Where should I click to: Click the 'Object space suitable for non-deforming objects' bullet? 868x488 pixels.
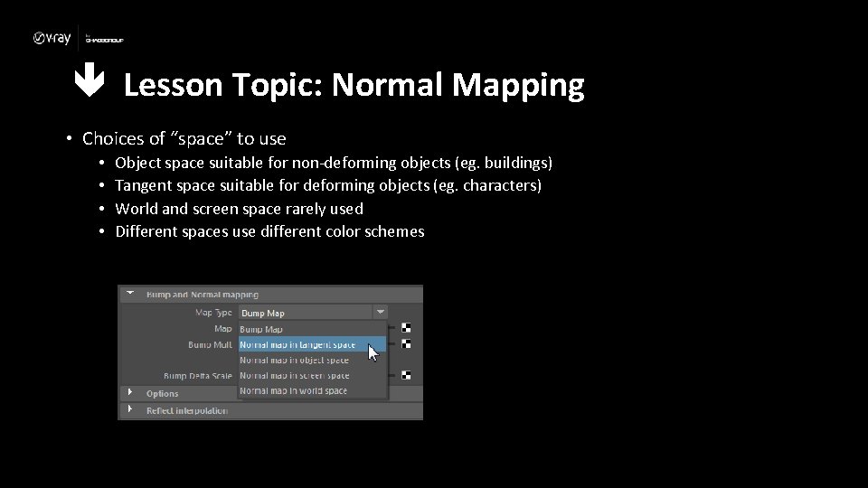click(x=334, y=163)
